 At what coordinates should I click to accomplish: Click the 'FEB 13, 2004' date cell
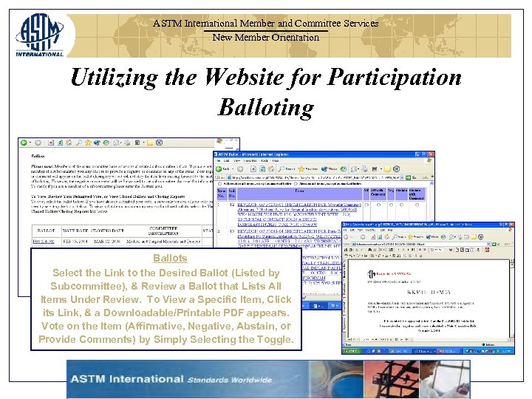click(75, 241)
